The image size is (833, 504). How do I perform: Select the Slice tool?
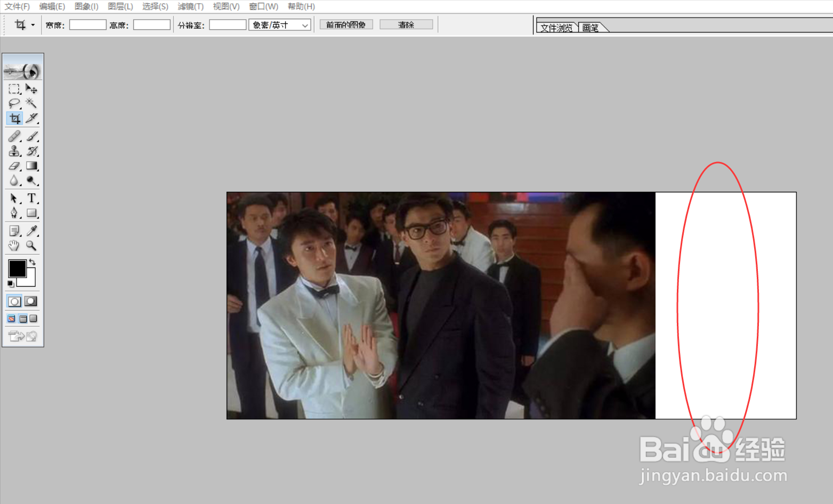coord(31,118)
